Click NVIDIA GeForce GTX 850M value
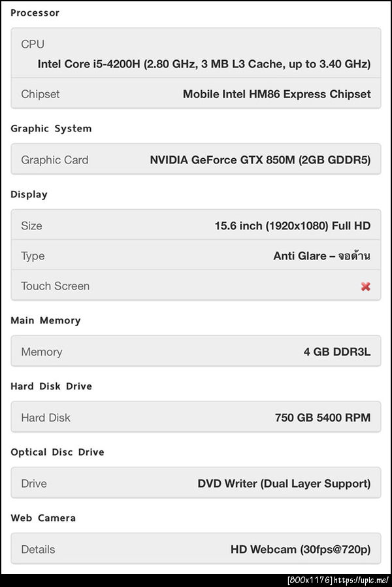Image resolution: width=392 pixels, height=587 pixels. coord(260,160)
